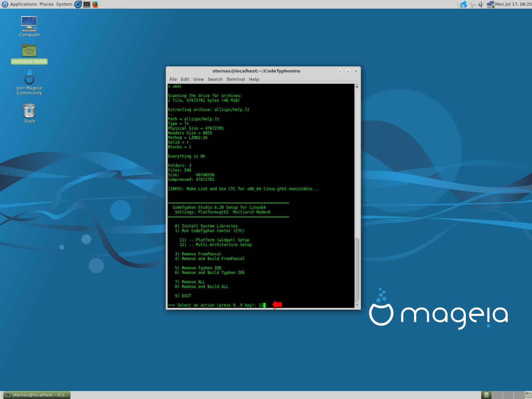Click the line '0) Install System Libraries'

pos(206,226)
